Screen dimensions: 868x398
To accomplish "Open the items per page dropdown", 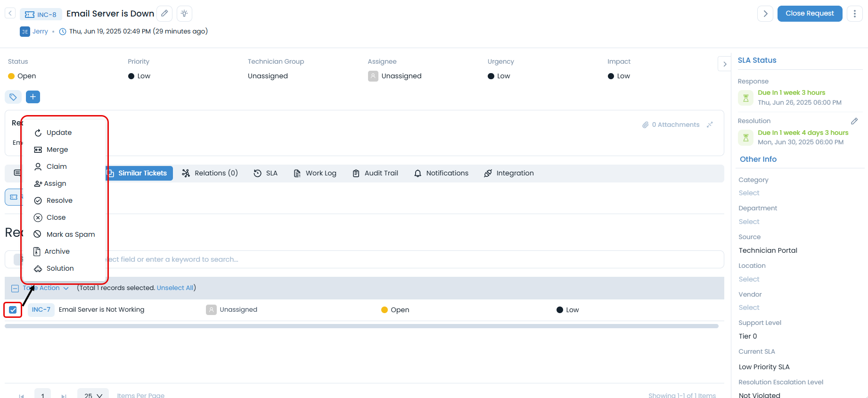I will click(x=93, y=395).
